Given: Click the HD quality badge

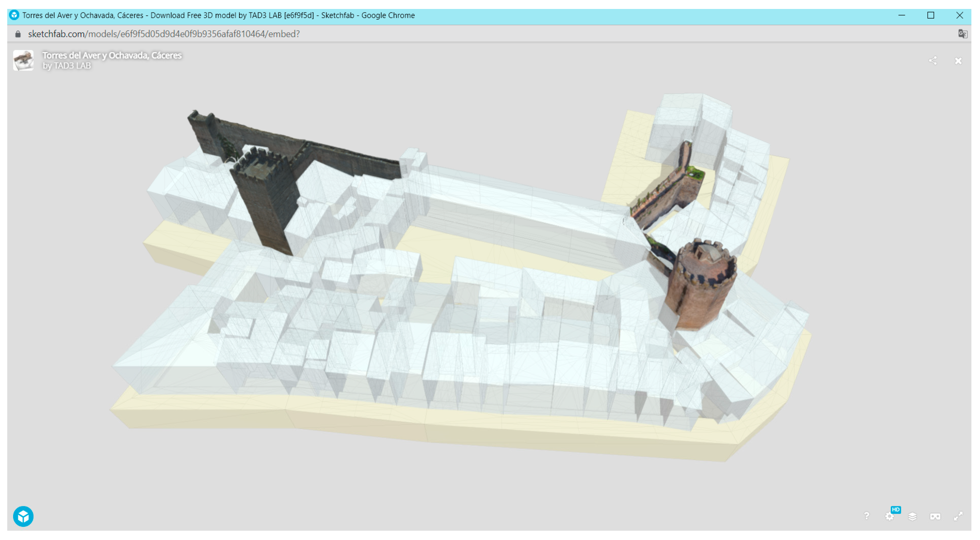Looking at the screenshot, I should coord(896,510).
